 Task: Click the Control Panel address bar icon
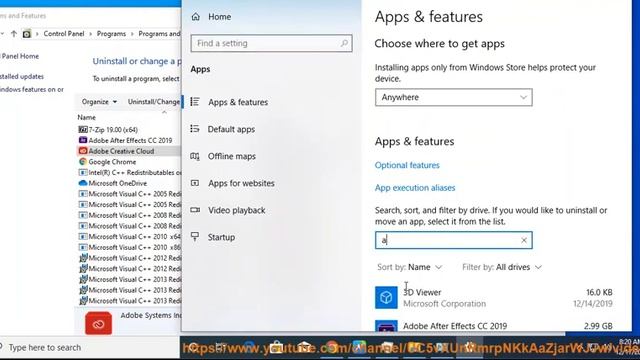[27, 34]
